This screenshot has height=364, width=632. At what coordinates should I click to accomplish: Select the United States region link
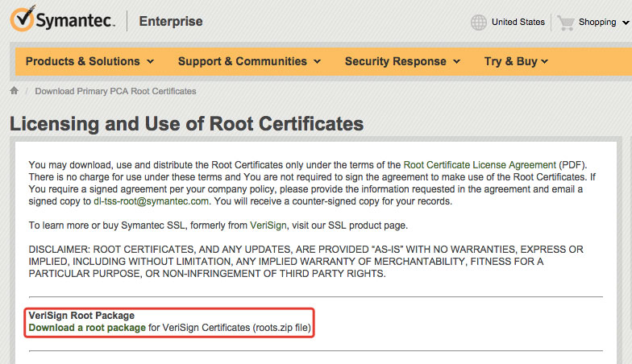click(x=518, y=23)
